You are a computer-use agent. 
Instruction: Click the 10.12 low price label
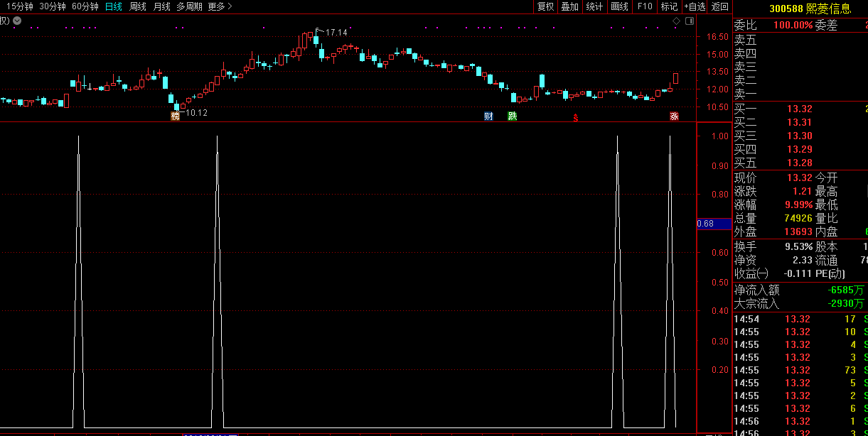point(196,113)
